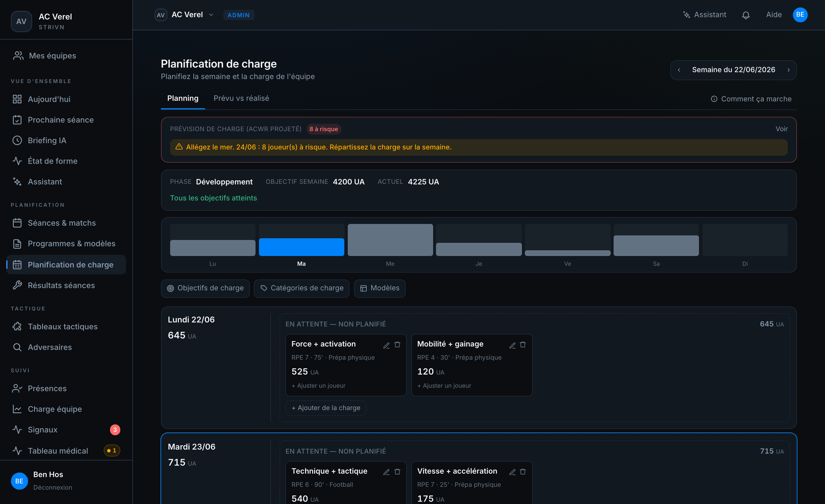Edit the Technique + tactique card
Screen dimensions: 825x504
[x=386, y=472]
